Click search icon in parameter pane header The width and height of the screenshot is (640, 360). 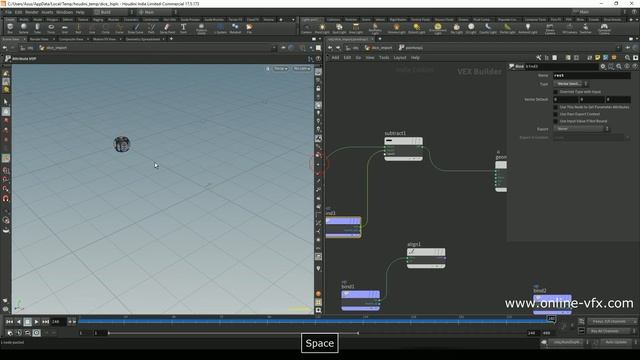click(619, 66)
